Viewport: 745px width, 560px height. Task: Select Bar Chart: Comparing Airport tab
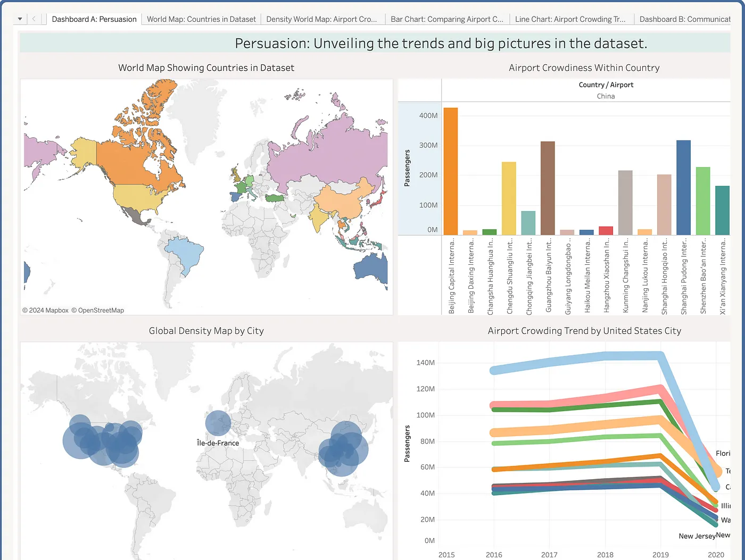coord(446,19)
